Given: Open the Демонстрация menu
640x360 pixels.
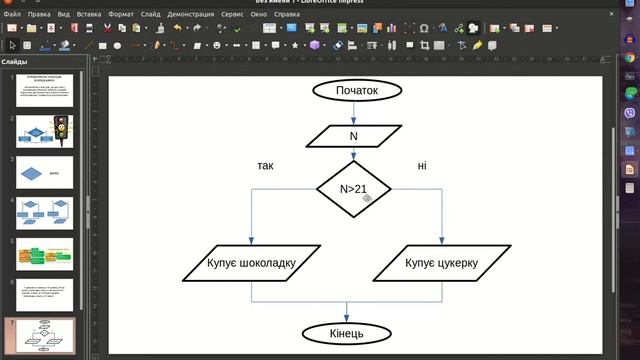Looking at the screenshot, I should 191,14.
